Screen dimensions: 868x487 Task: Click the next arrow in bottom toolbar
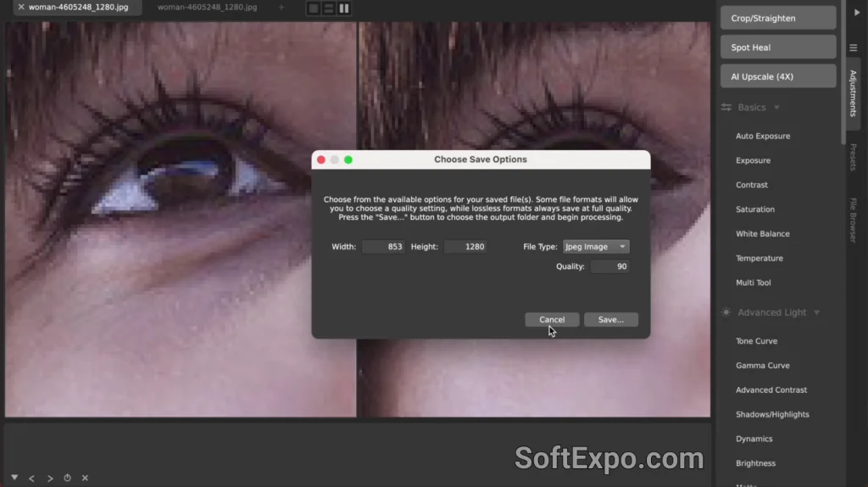(50, 479)
